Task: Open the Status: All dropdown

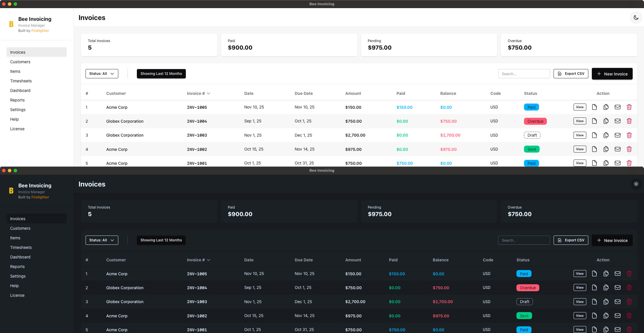Action: [x=102, y=73]
